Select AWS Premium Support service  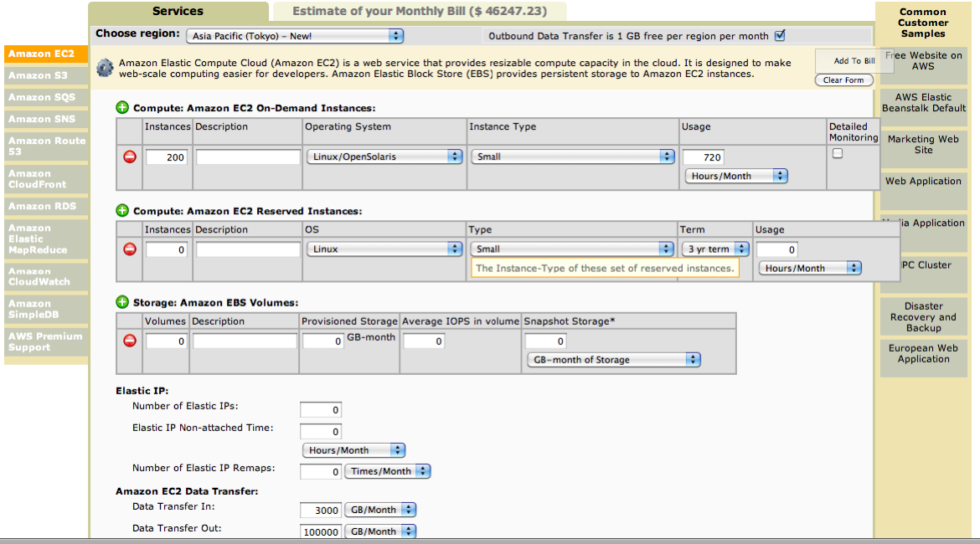tap(46, 341)
